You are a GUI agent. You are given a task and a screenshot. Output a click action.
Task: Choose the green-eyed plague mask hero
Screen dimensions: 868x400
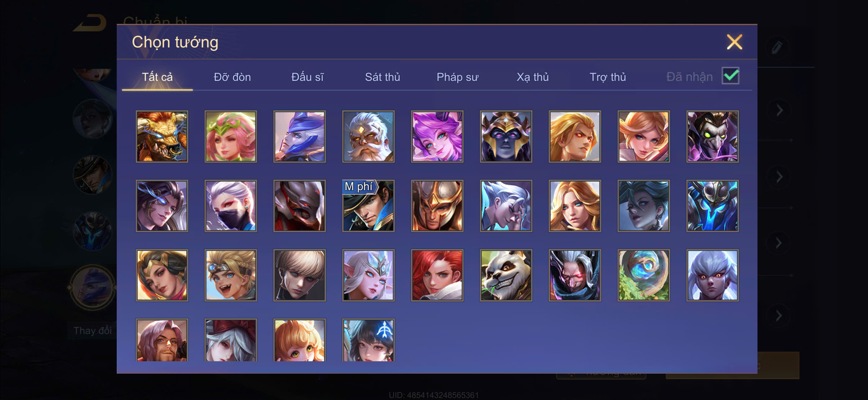pyautogui.click(x=712, y=136)
